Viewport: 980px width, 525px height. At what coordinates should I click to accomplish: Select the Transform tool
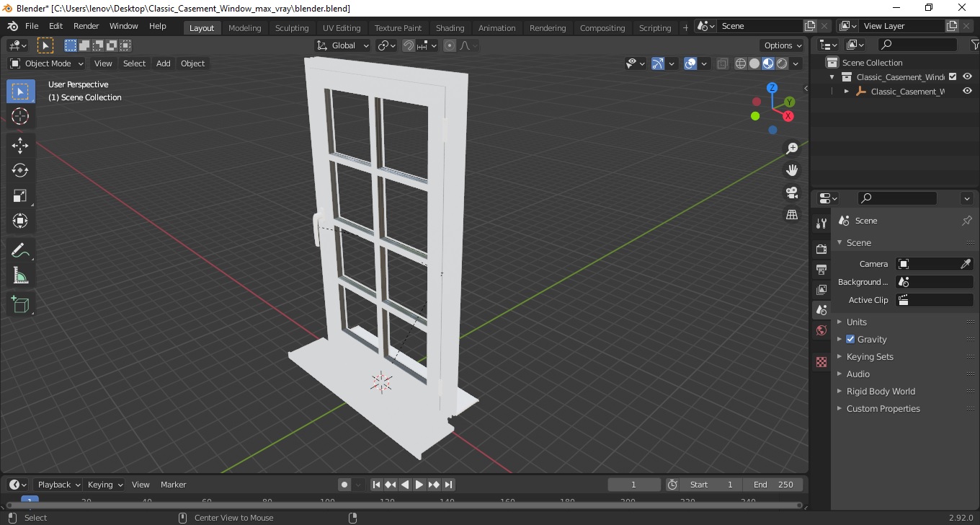[x=20, y=221]
